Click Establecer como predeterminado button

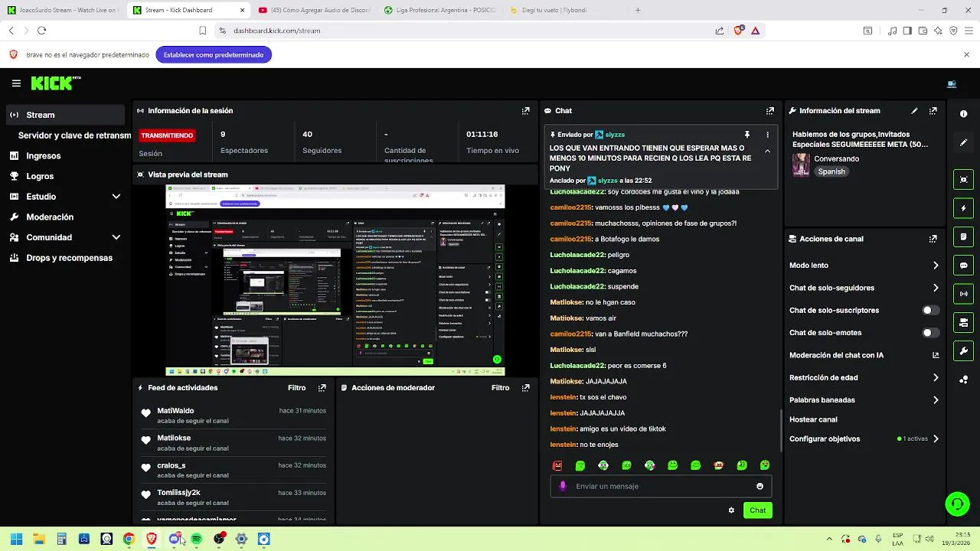214,55
